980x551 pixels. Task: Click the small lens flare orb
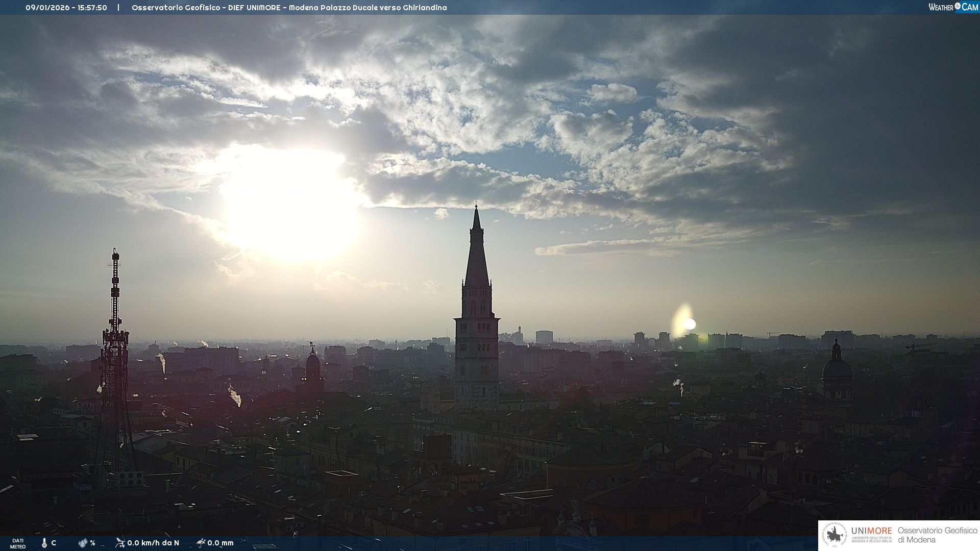click(x=690, y=324)
